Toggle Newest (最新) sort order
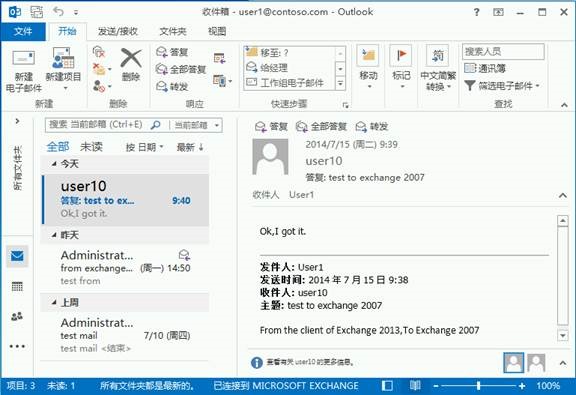The width and height of the screenshot is (576, 395). point(190,147)
